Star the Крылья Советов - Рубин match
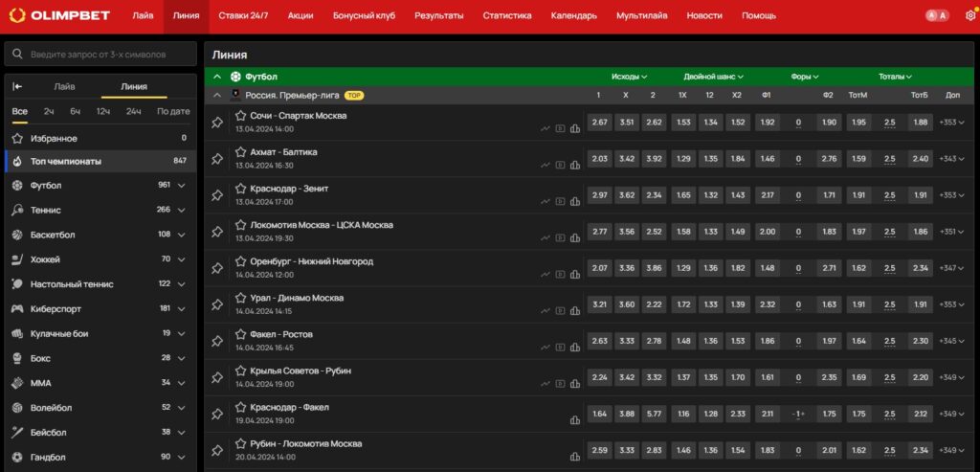Viewport: 980px width, 472px height. [x=240, y=371]
